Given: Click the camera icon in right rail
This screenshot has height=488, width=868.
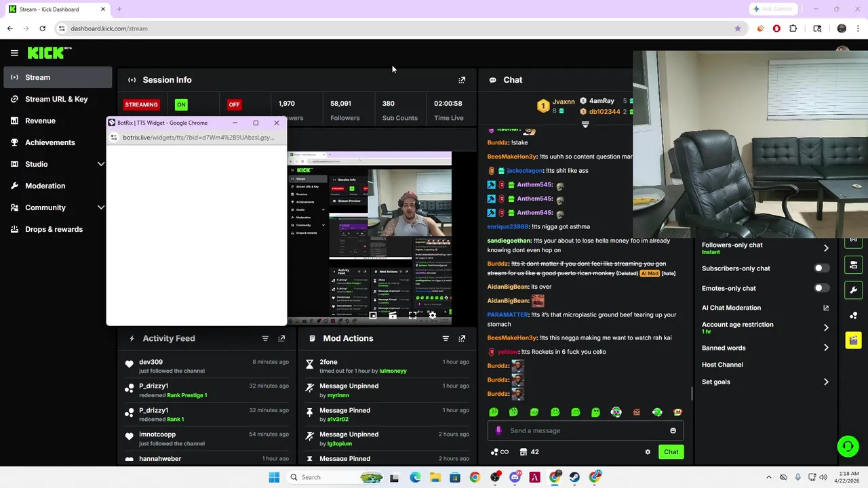Looking at the screenshot, I should (853, 264).
